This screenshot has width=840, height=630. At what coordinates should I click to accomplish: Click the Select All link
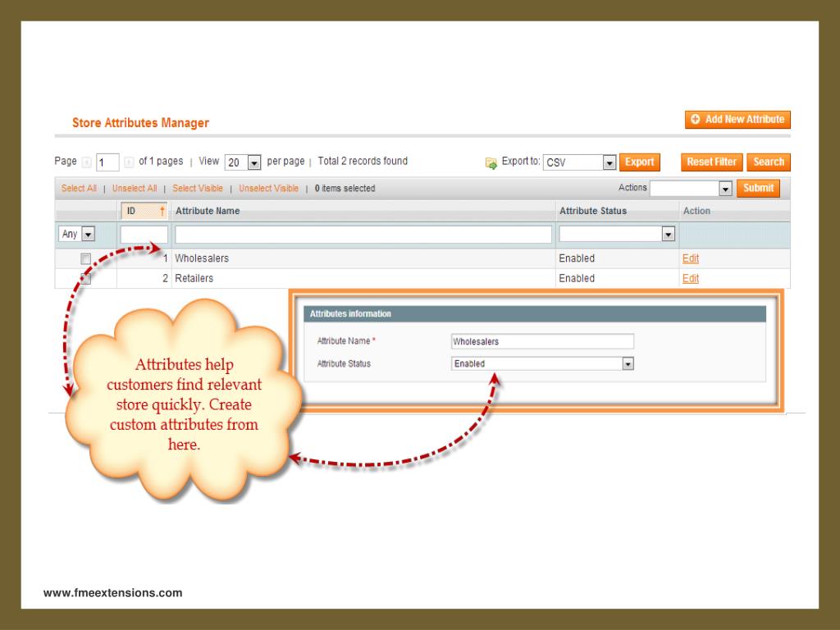[x=79, y=188]
